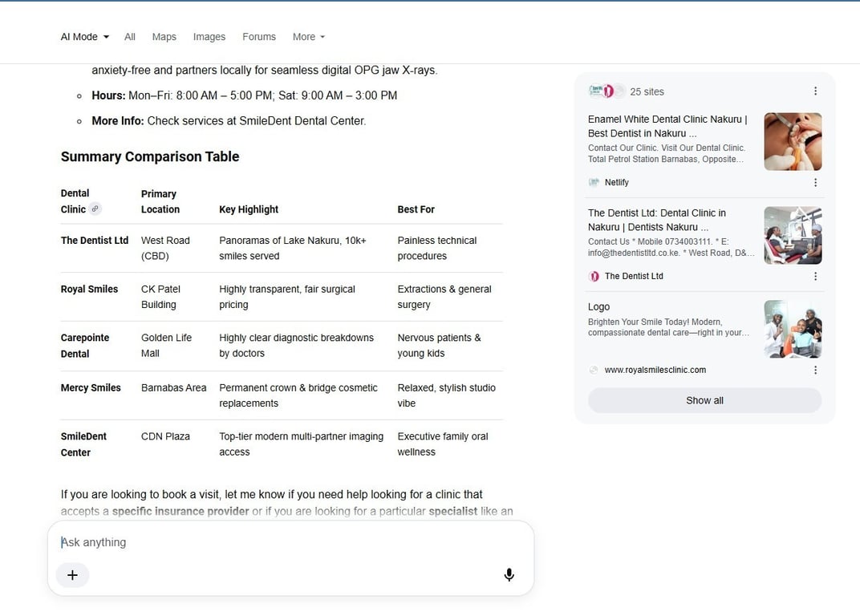Activate the microphone voice input
Viewport: 860px width, 616px height.
[509, 574]
